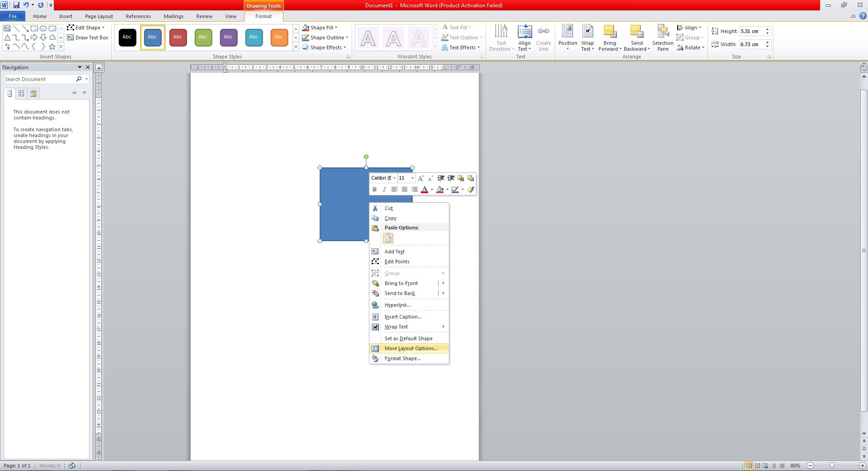868x471 pixels.
Task: Open the font name dropdown on mini toolbar
Action: (x=394, y=178)
